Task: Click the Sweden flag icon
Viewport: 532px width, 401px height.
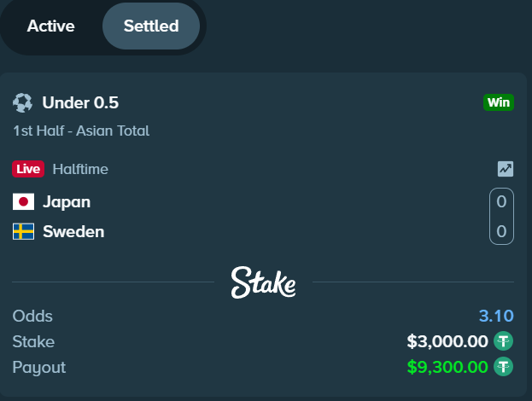Action: click(x=23, y=231)
